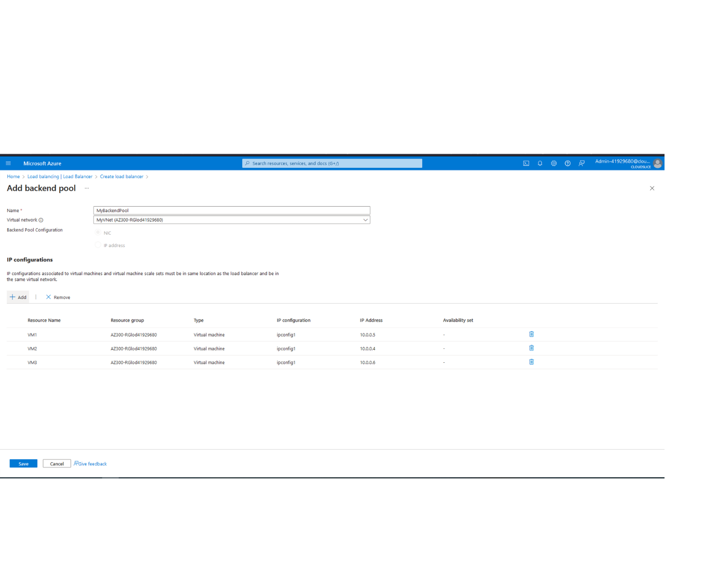Select the VM3 resource name cell

(x=32, y=362)
